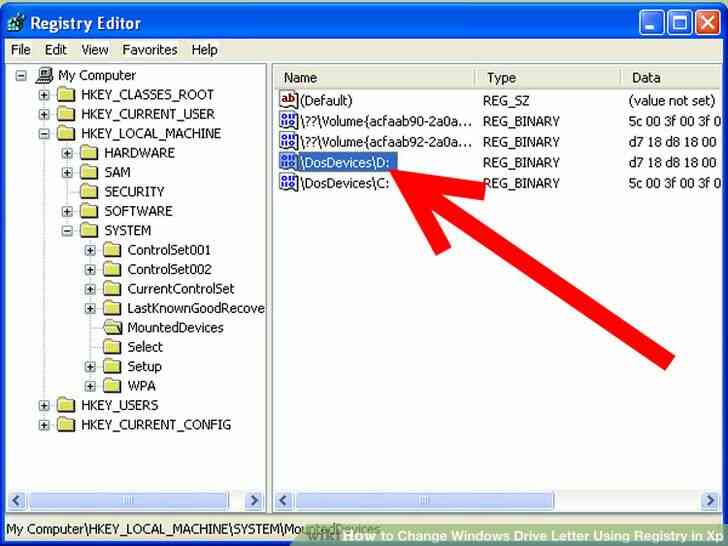Viewport: 728px width, 546px height.
Task: Collapse the My Computer tree node
Action: [x=21, y=75]
